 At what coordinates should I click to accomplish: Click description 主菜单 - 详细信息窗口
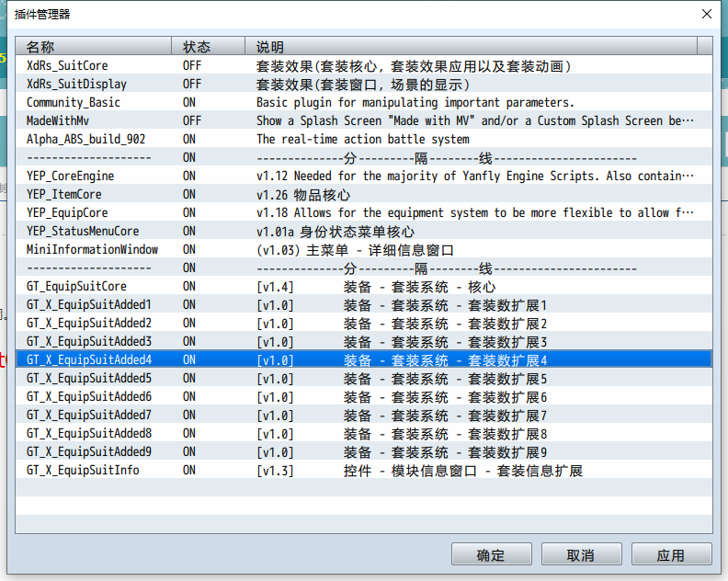tap(380, 250)
